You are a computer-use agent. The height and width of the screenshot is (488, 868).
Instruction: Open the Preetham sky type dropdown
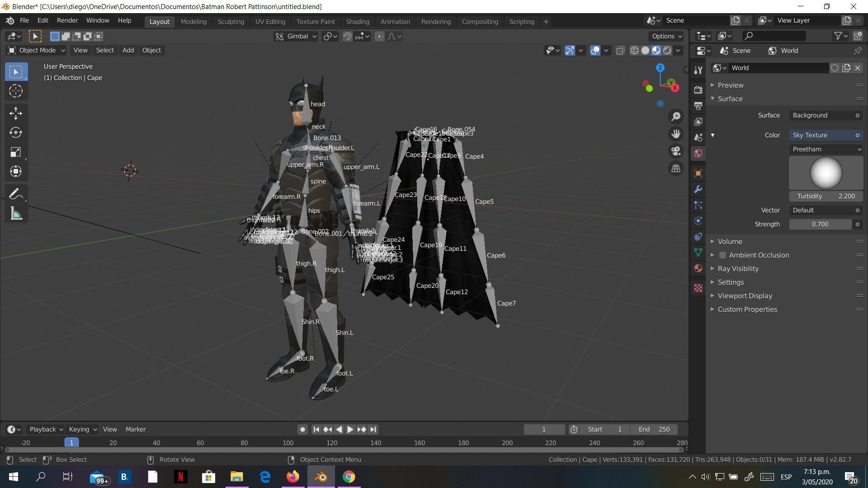point(826,149)
